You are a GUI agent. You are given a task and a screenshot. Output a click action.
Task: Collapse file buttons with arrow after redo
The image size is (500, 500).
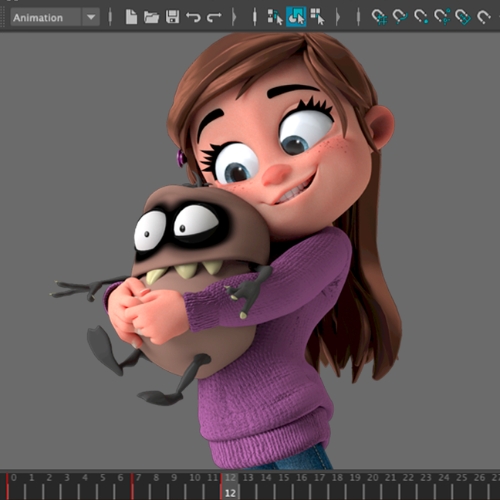point(234,17)
